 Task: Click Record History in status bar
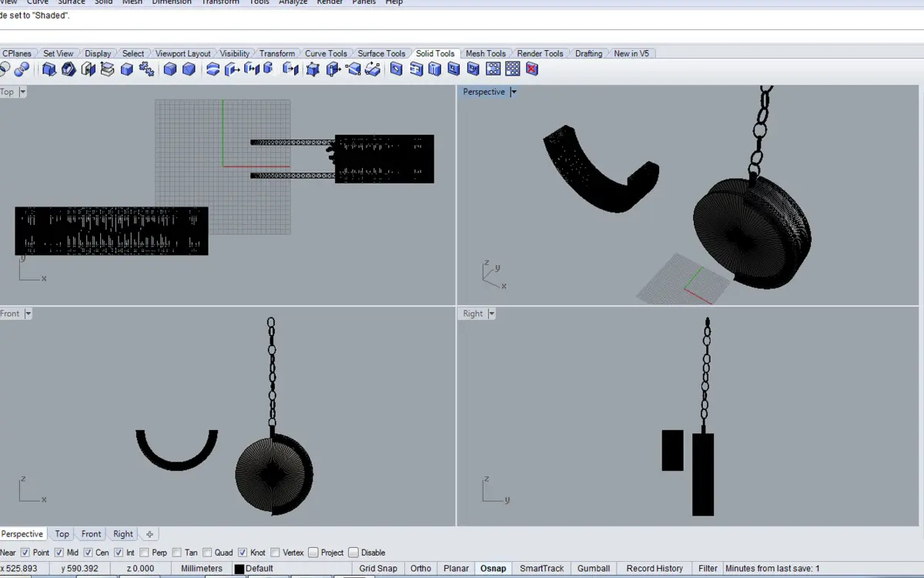coord(654,569)
